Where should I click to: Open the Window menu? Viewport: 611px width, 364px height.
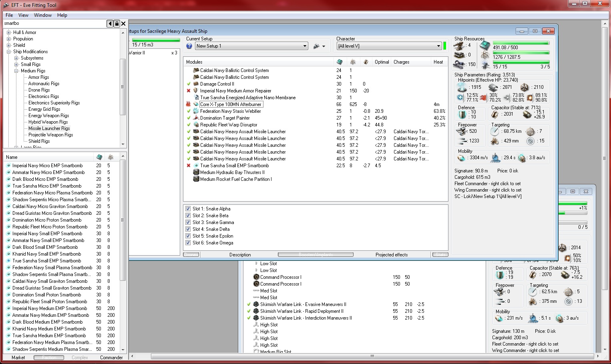click(42, 15)
